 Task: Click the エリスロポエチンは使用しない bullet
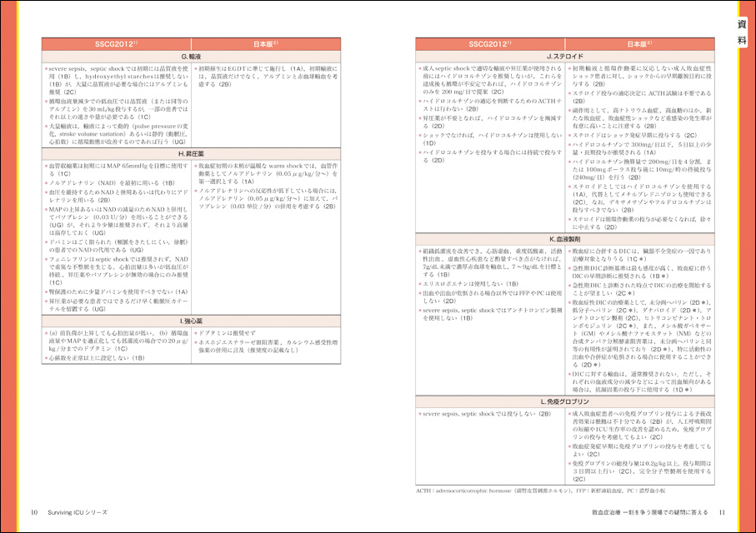pos(473,283)
